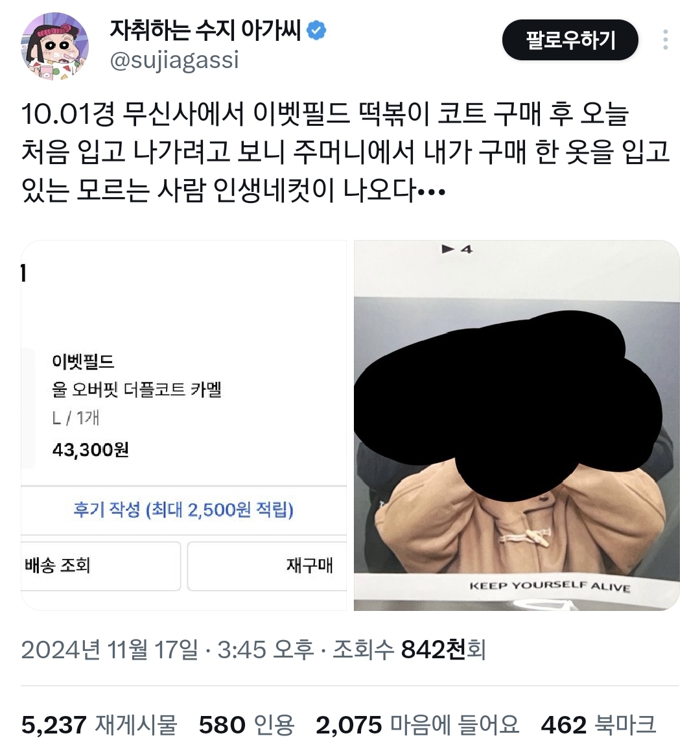The width and height of the screenshot is (700, 751).
Task: Open the display name 자취하는 수지 아가씨
Action: [x=205, y=30]
